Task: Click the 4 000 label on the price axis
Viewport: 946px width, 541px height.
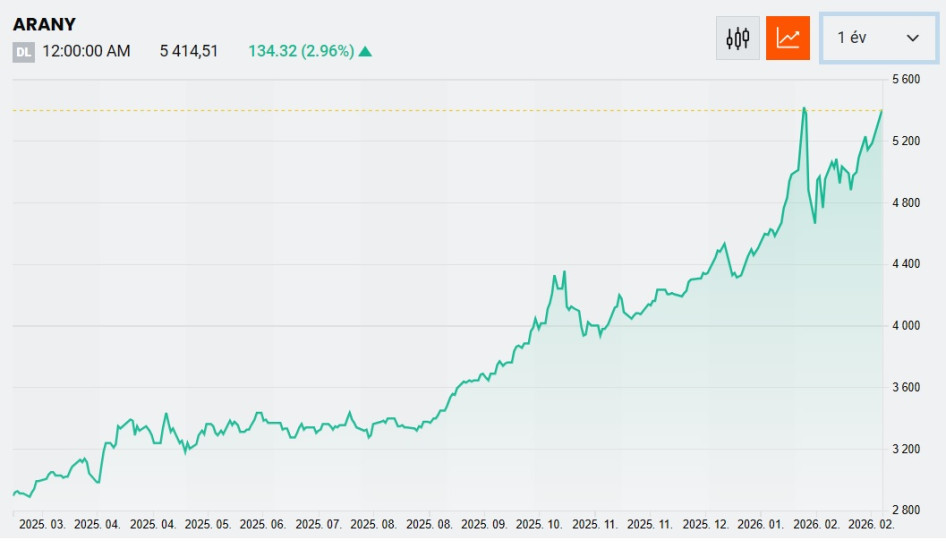Action: tap(905, 326)
